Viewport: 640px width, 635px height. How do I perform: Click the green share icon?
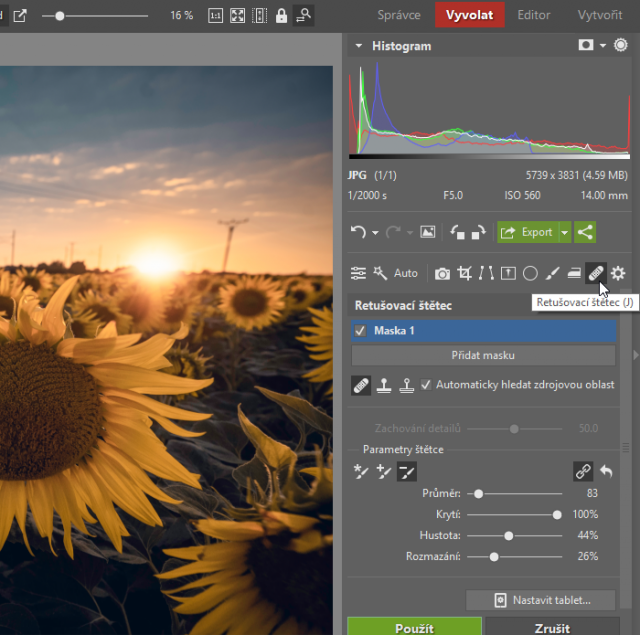tap(585, 232)
